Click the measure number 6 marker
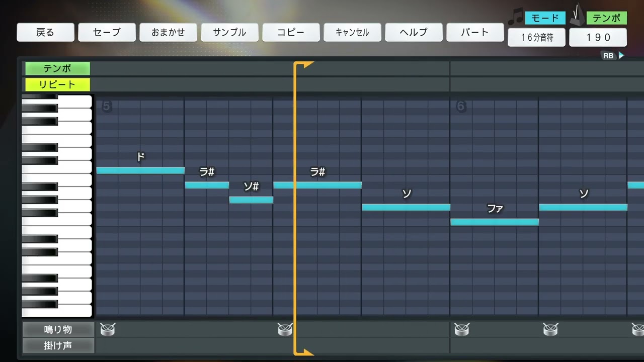This screenshot has width=644, height=362. click(x=460, y=106)
